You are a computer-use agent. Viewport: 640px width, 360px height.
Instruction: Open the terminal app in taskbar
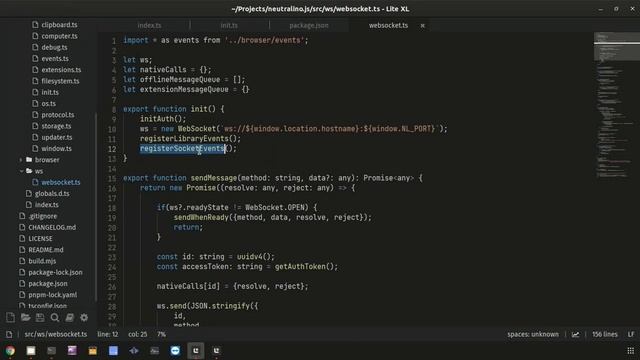[51, 351]
